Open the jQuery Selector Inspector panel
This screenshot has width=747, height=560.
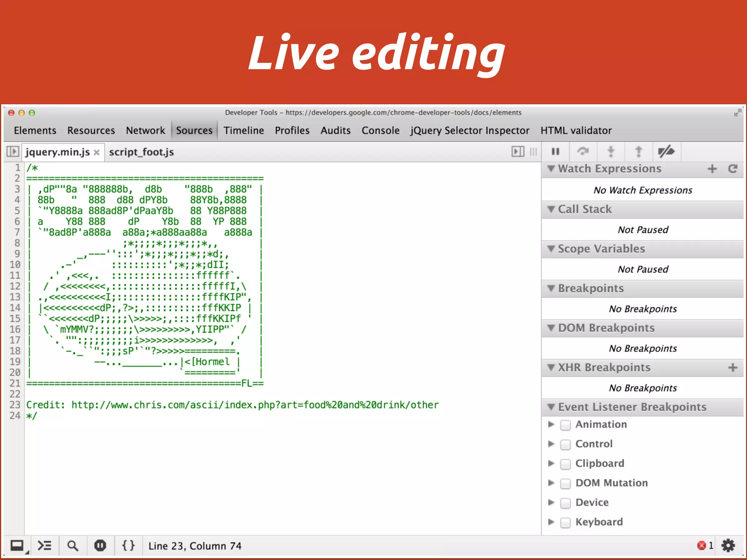pos(470,131)
